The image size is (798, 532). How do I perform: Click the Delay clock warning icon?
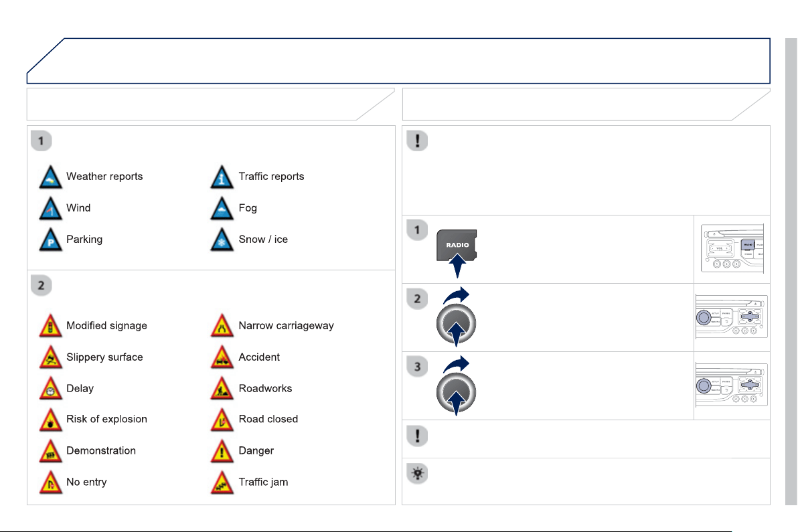point(50,389)
